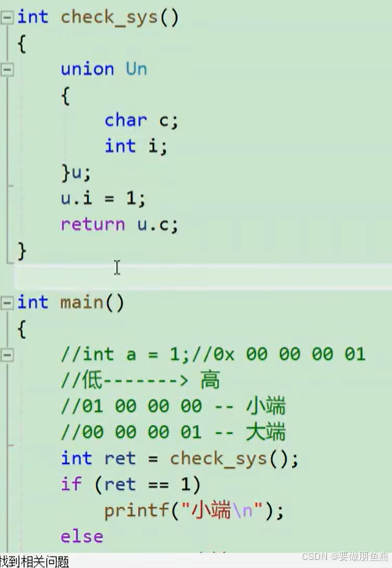The image size is (392, 568).
Task: Click the '}u;' union closing line
Action: coord(76,173)
